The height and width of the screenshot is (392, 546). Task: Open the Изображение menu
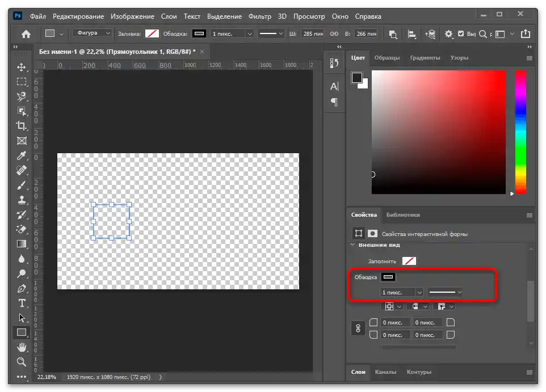tap(132, 16)
